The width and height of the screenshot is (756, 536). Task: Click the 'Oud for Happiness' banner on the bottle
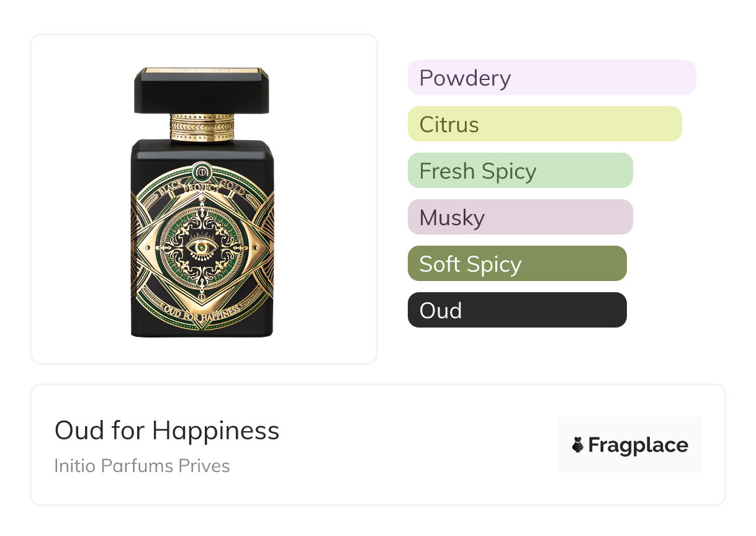[x=202, y=312]
